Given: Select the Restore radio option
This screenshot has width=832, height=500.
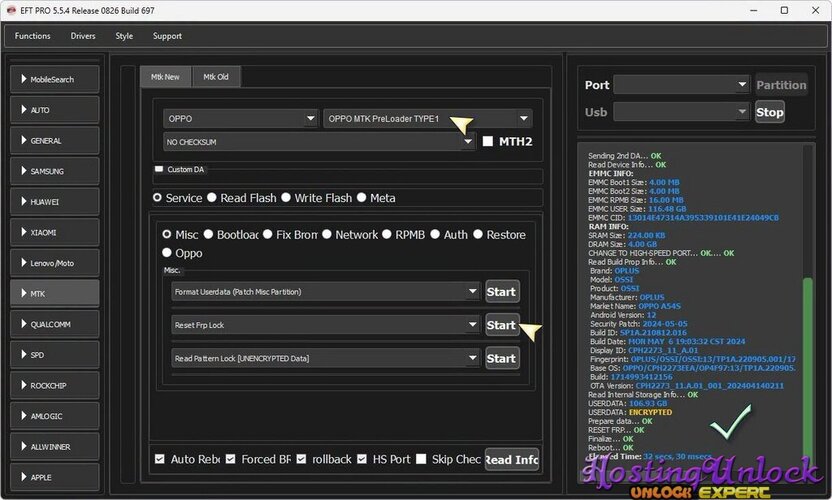Looking at the screenshot, I should pos(478,234).
